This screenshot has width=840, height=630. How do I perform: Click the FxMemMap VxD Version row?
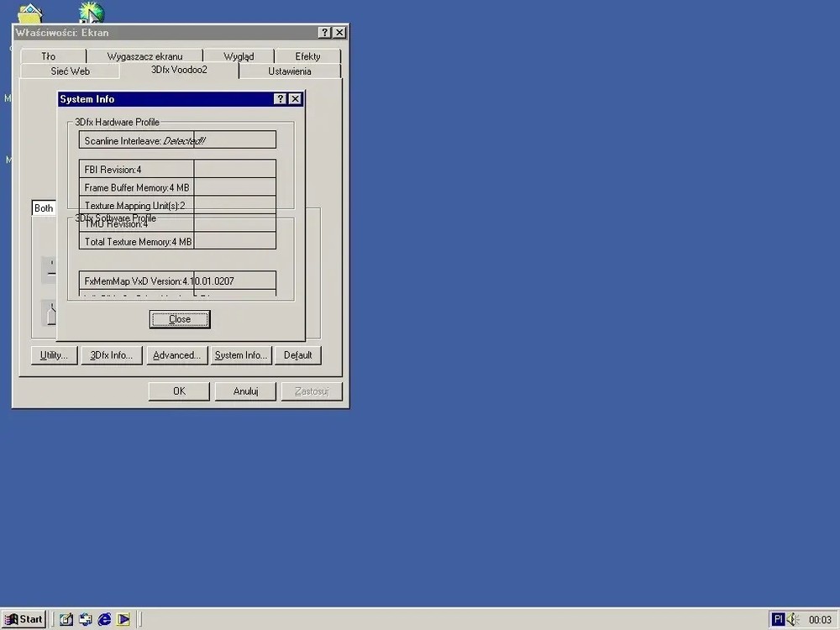pyautogui.click(x=177, y=281)
